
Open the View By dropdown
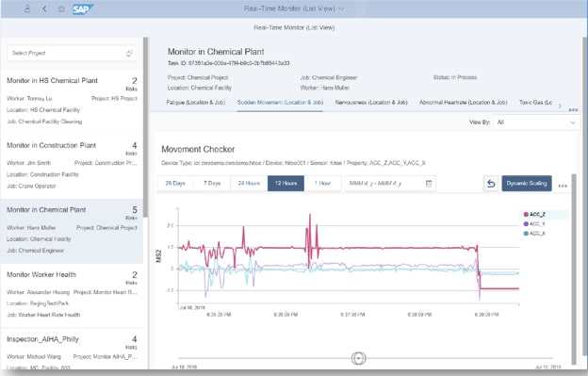coord(536,123)
